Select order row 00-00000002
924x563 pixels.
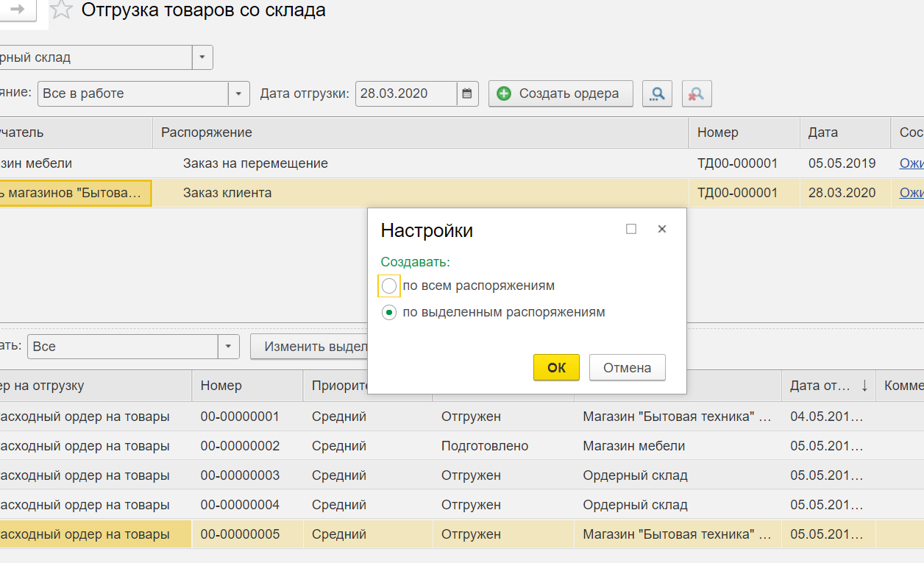click(240, 446)
